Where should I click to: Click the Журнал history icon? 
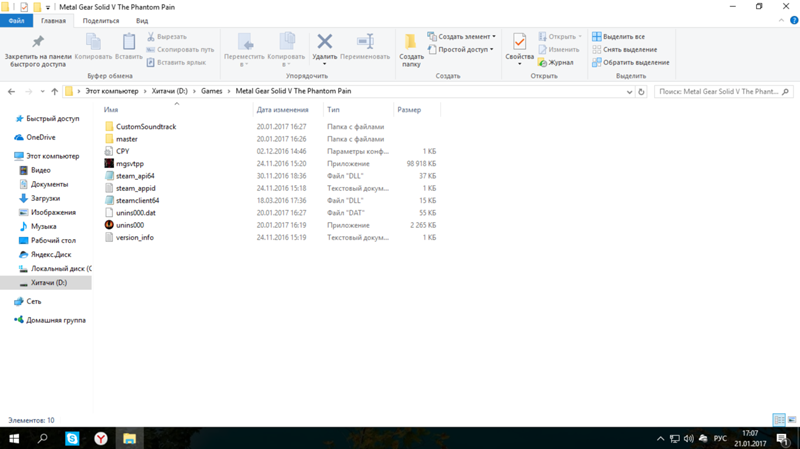tap(542, 62)
